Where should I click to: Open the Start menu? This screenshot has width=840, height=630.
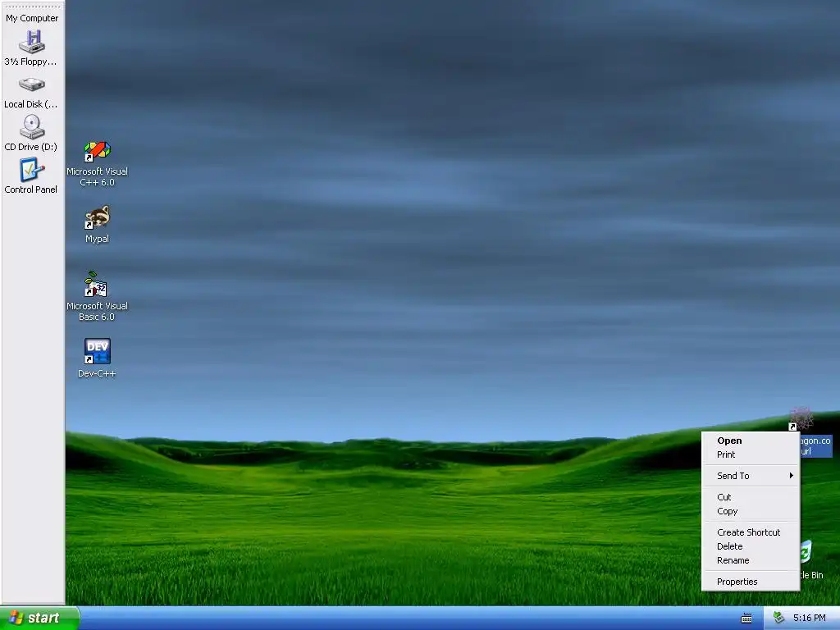39,619
